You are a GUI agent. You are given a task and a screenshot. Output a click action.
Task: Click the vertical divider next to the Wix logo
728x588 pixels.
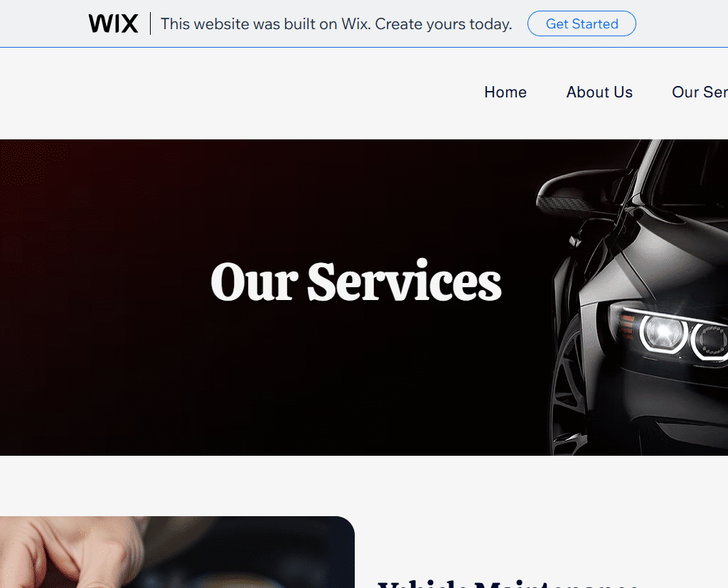pyautogui.click(x=151, y=23)
